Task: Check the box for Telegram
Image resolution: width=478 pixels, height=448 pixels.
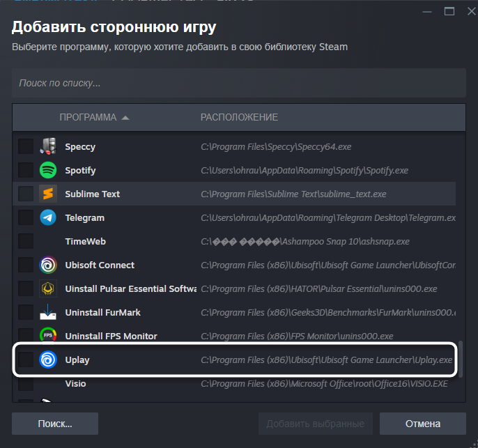Action: tap(26, 217)
